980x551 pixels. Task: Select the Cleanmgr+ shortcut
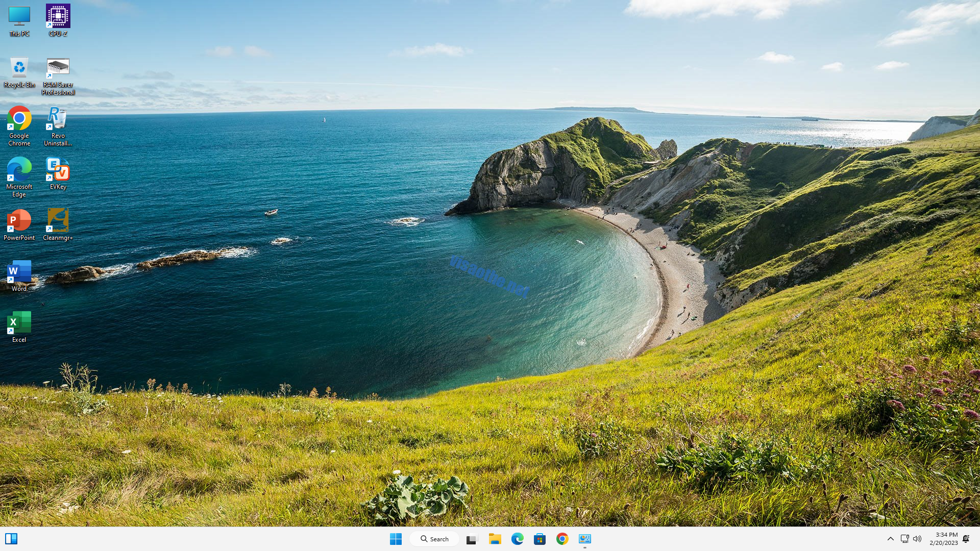click(x=58, y=225)
